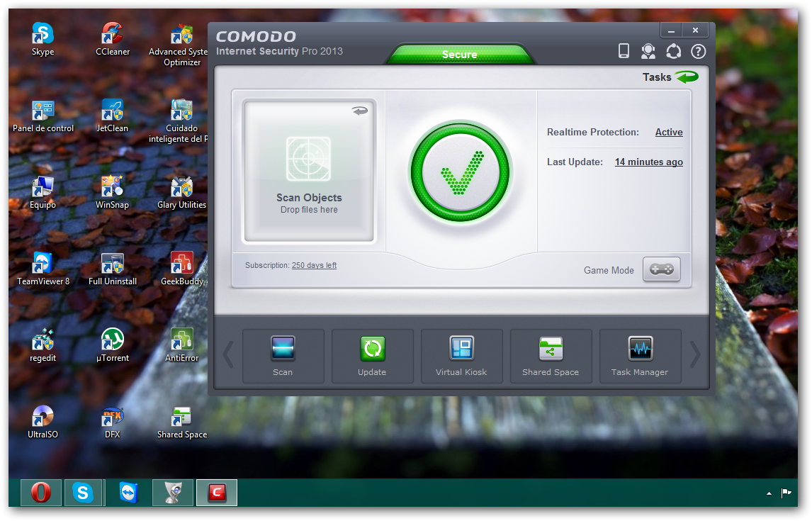Launch GeekBuddy from the desktop
The width and height of the screenshot is (812, 521).
181,269
